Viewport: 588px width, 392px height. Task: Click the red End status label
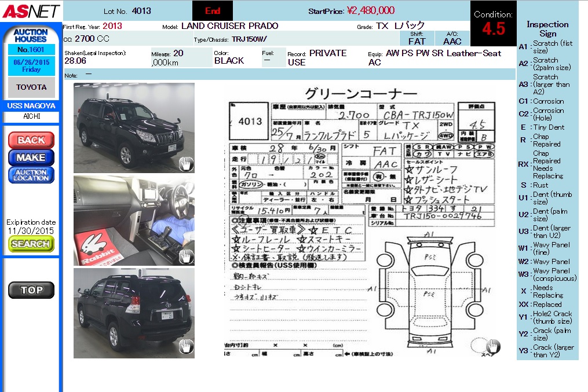click(213, 10)
